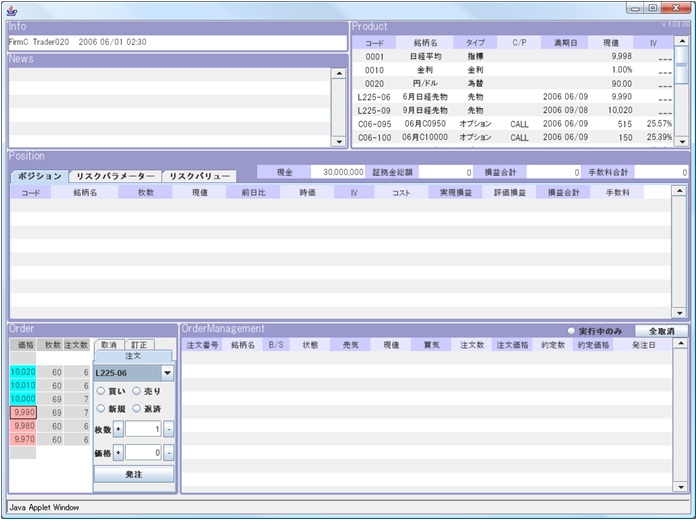Click Product list scroll down arrow
The image size is (696, 520).
[681, 142]
